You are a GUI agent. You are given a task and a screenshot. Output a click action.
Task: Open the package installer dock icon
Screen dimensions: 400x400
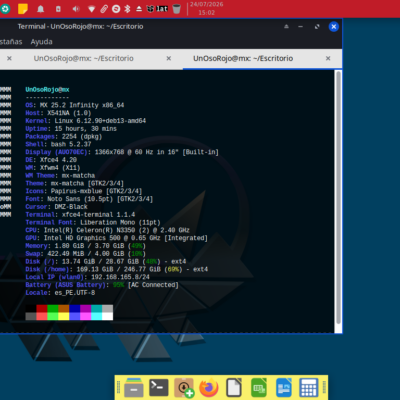click(x=184, y=388)
